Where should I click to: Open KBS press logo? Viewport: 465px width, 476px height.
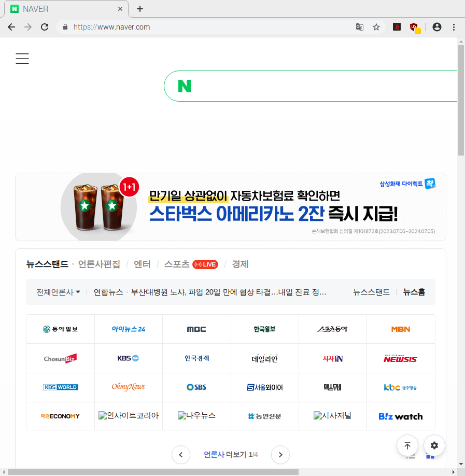[x=129, y=358]
